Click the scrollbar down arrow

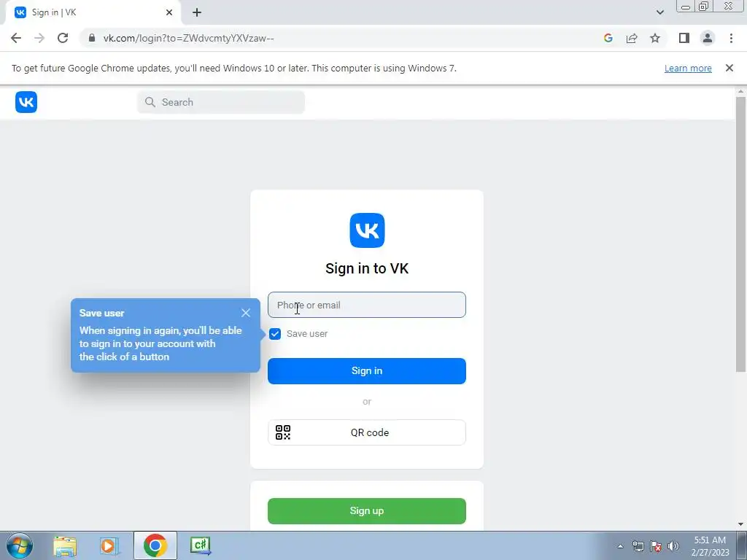pos(740,524)
